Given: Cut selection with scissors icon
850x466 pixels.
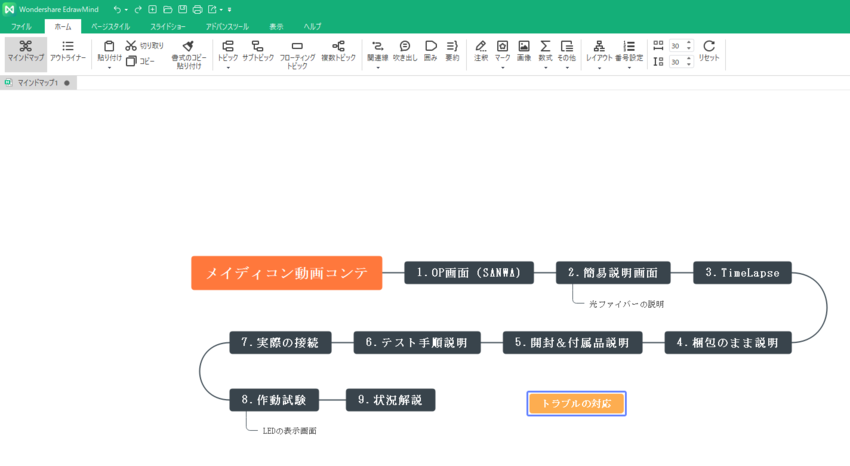Looking at the screenshot, I should click(x=131, y=46).
